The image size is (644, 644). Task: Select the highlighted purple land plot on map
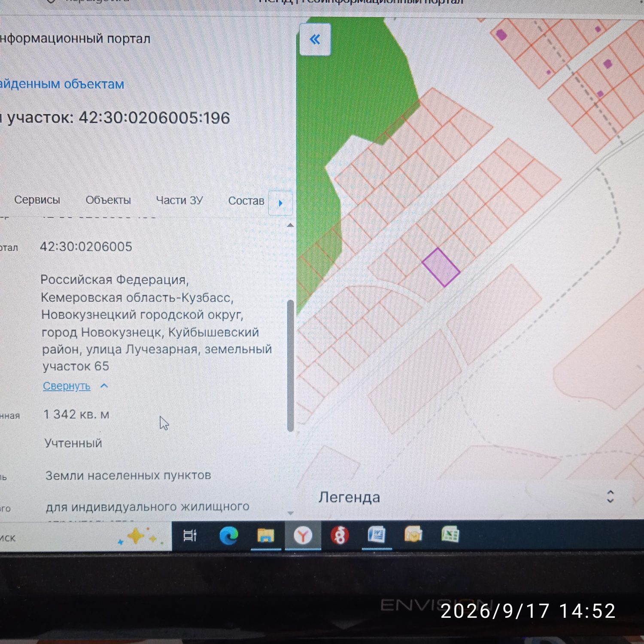click(441, 267)
